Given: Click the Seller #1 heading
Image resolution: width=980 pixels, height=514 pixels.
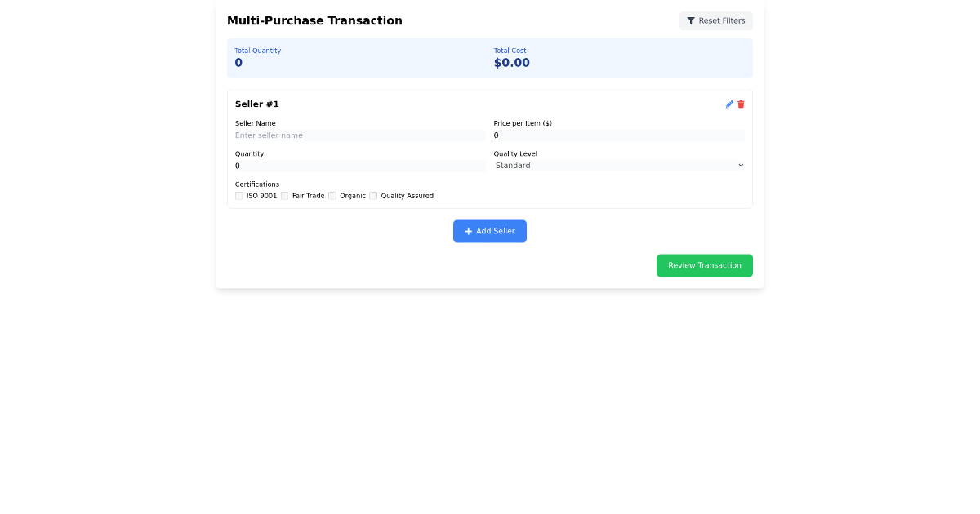Looking at the screenshot, I should [256, 104].
